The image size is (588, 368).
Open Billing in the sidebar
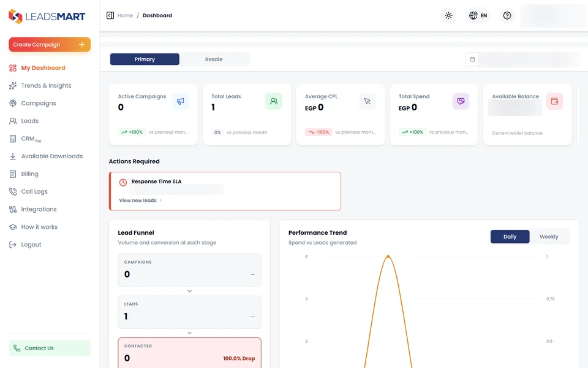pos(29,174)
